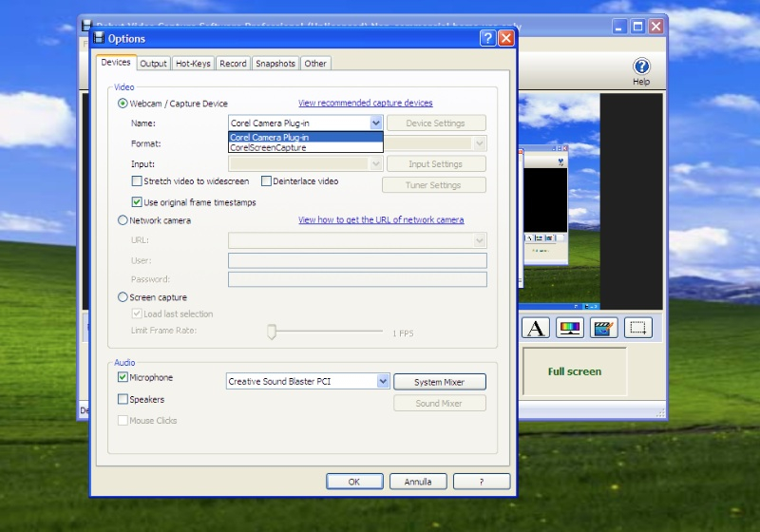Select the screen region selection icon

point(638,329)
